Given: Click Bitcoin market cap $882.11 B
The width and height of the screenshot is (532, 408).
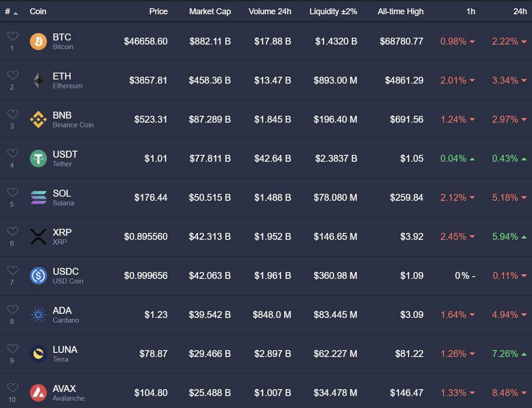Looking at the screenshot, I should click(210, 41).
